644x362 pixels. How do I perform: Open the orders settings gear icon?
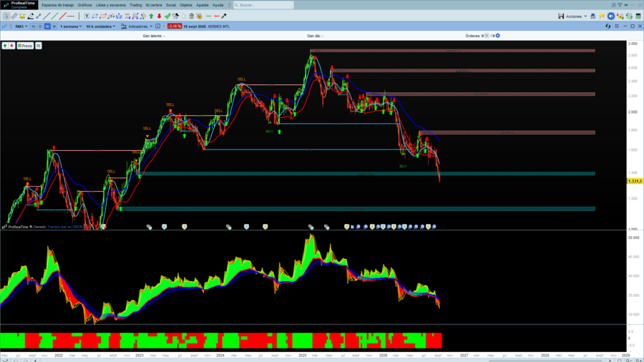(x=498, y=36)
